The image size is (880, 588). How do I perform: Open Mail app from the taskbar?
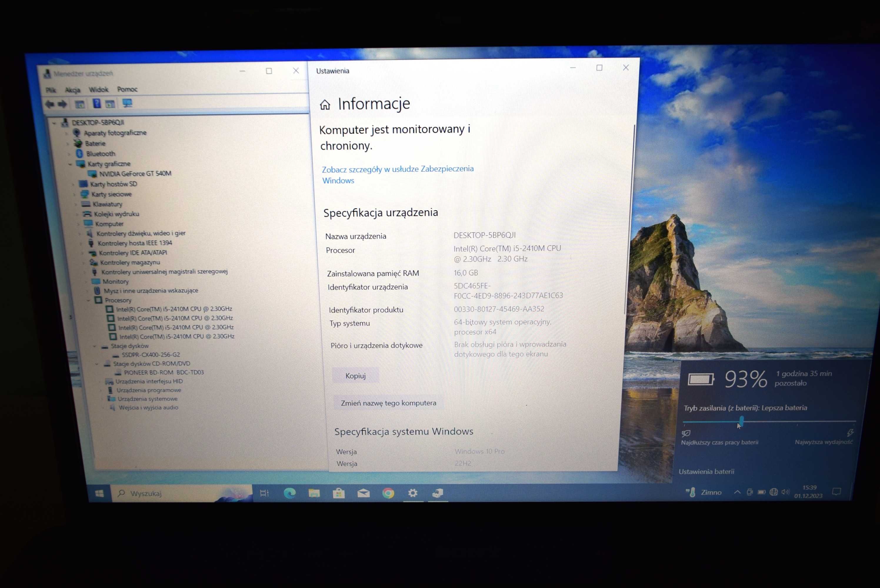(364, 493)
